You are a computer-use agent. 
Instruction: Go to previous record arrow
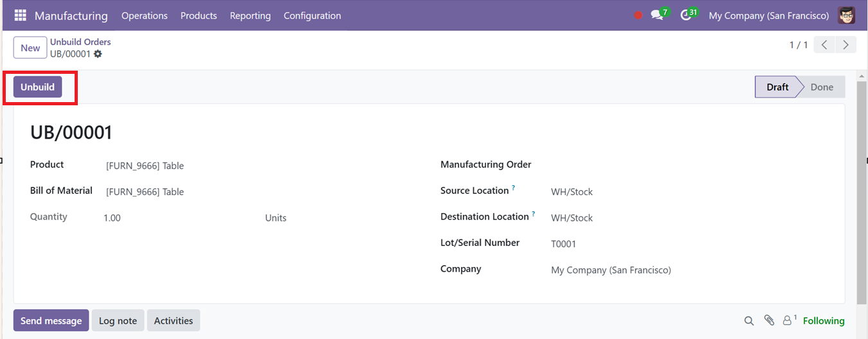tap(824, 45)
